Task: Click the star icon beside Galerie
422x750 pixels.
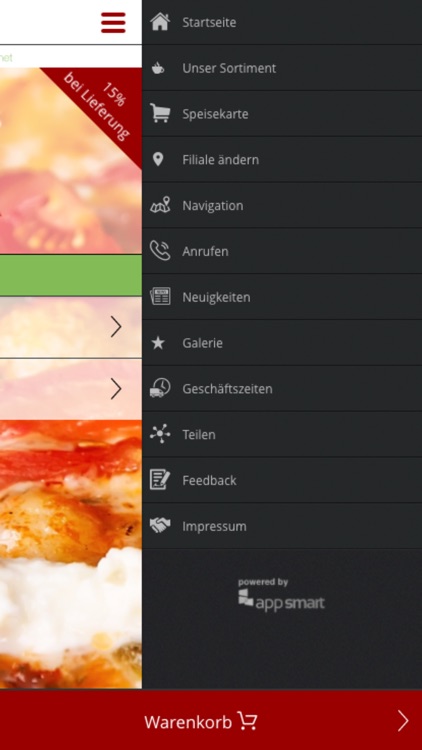Action: pos(158,342)
